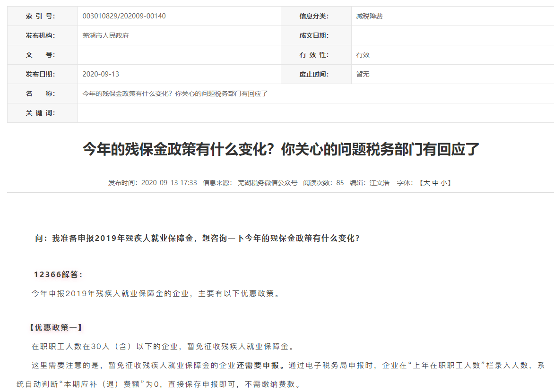Click the 【优惠政策一】 heading
554x392 pixels.
56,327
